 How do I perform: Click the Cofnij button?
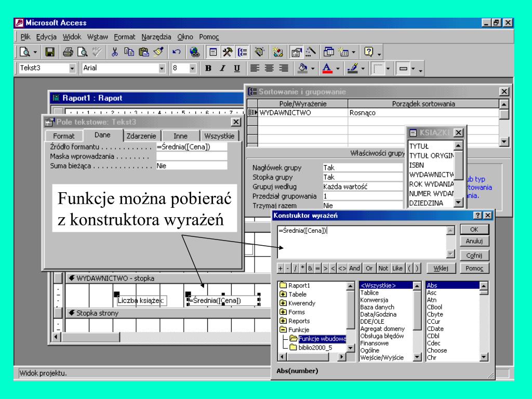474,256
